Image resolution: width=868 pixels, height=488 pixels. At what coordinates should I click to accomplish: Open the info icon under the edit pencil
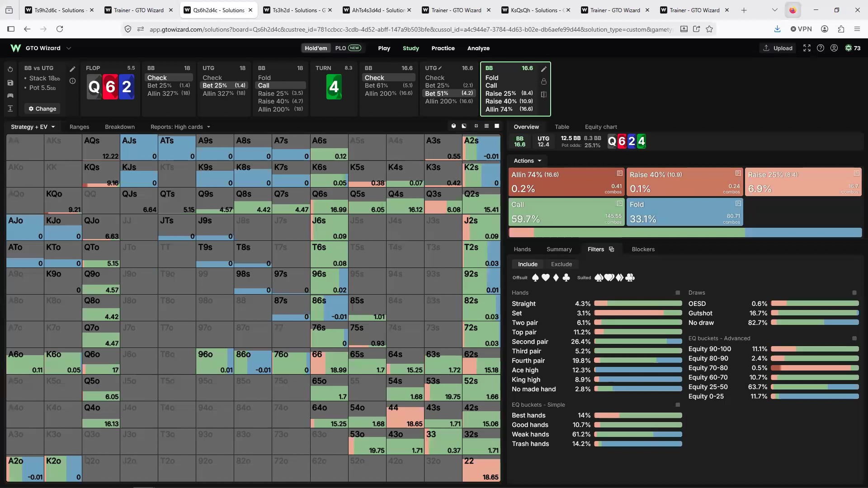pyautogui.click(x=72, y=81)
